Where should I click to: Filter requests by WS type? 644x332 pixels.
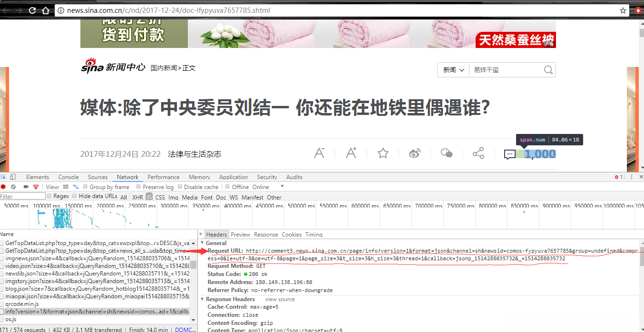click(234, 197)
